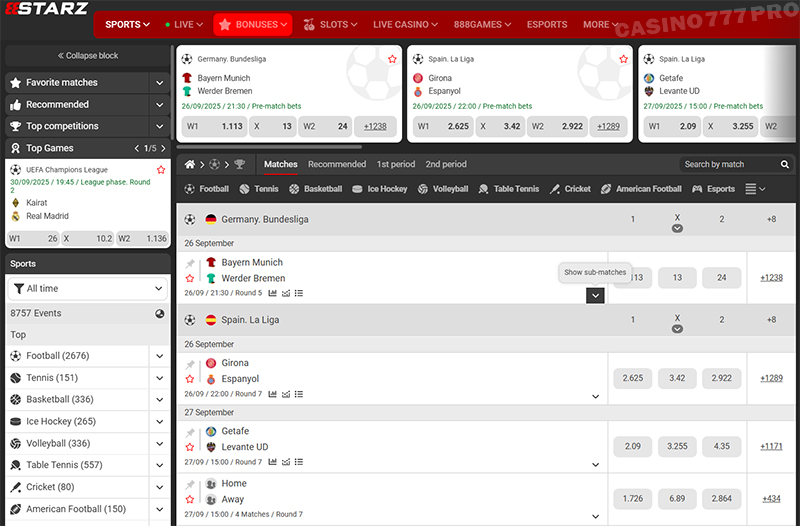Favorite the Home vs Away match star
This screenshot has height=526, width=800.
pos(190,499)
